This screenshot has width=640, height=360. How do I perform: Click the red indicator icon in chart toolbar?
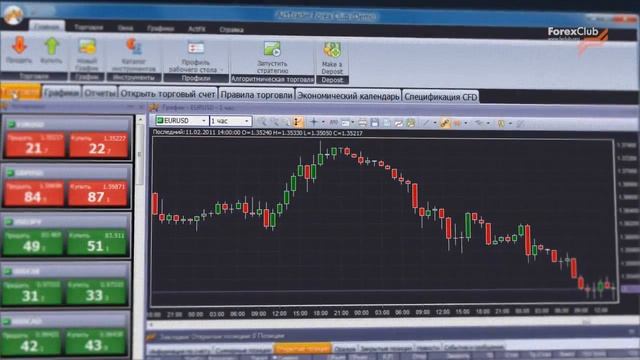point(457,123)
